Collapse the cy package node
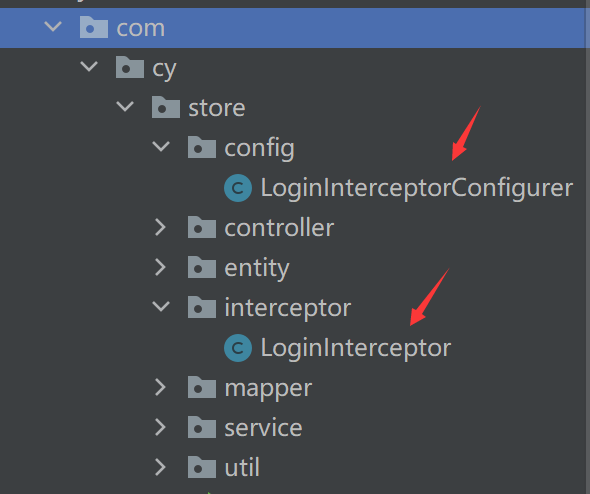This screenshot has width=590, height=494. click(89, 66)
